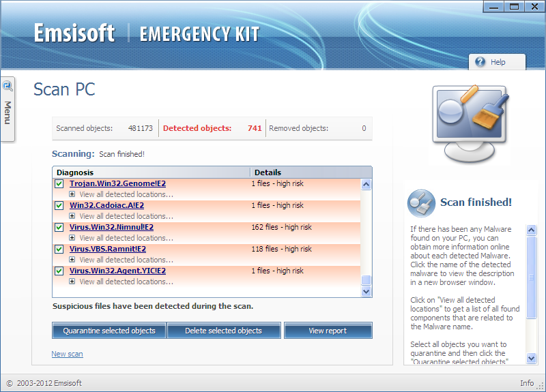Click info panel scroll down arrow

(x=531, y=358)
